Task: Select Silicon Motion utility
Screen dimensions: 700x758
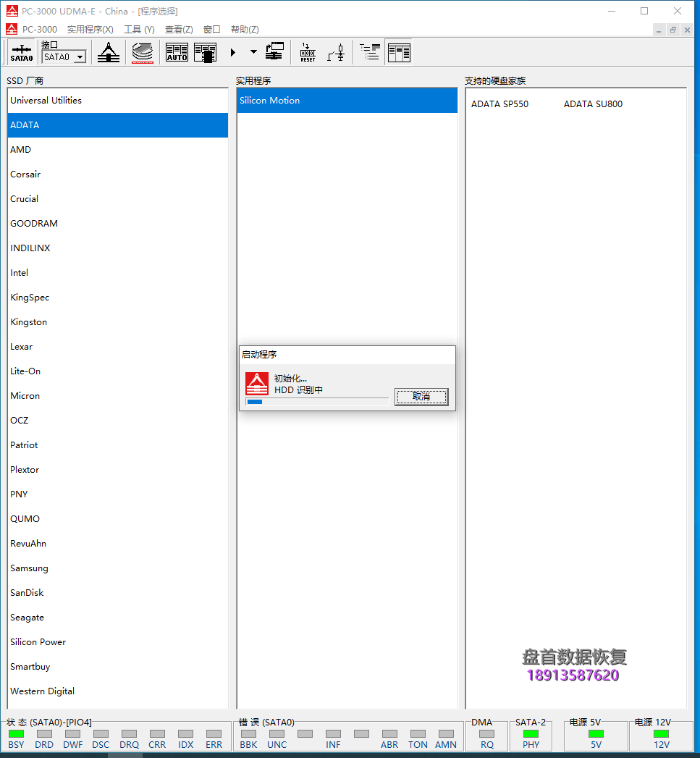Action: click(x=347, y=101)
